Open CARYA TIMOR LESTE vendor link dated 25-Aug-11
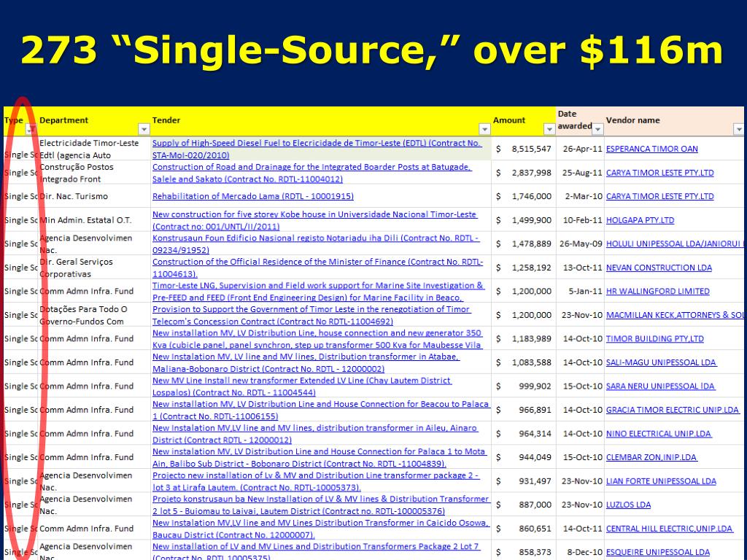 [x=659, y=173]
